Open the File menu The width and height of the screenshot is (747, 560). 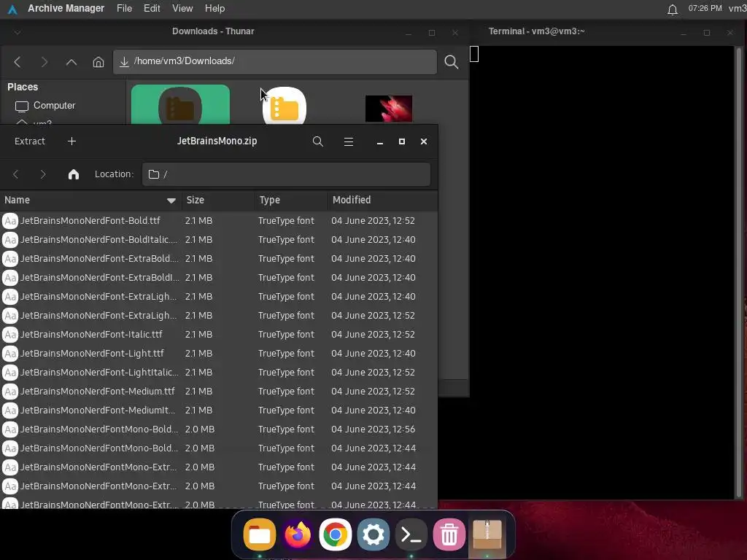pos(124,9)
